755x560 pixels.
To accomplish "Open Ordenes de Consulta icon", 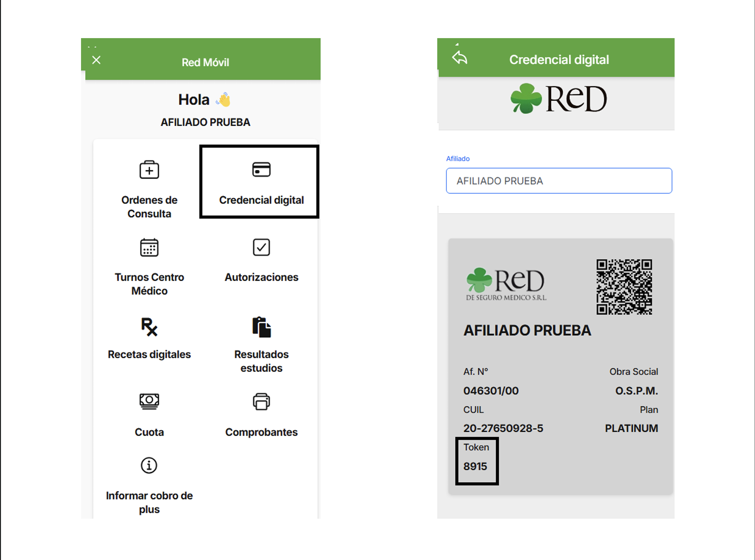I will (149, 170).
